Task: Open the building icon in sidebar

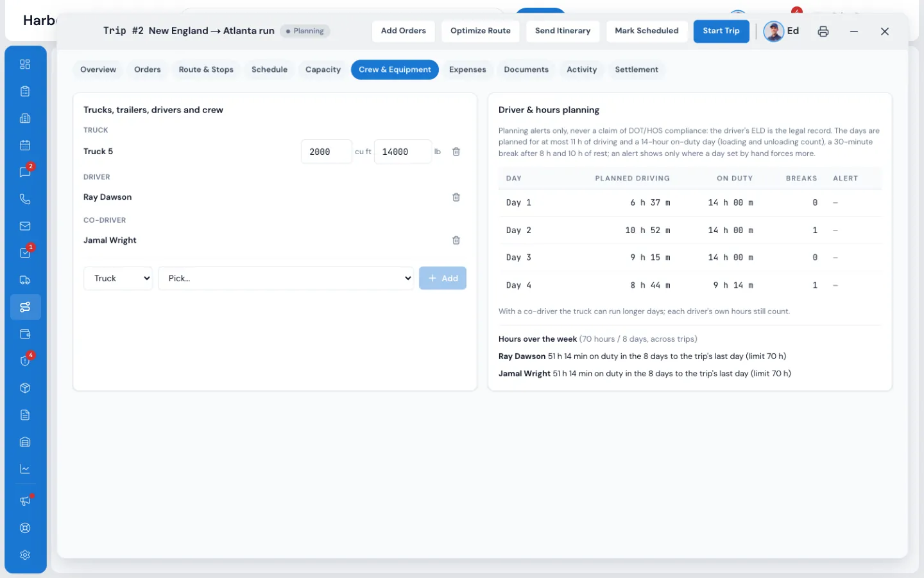Action: tap(25, 118)
